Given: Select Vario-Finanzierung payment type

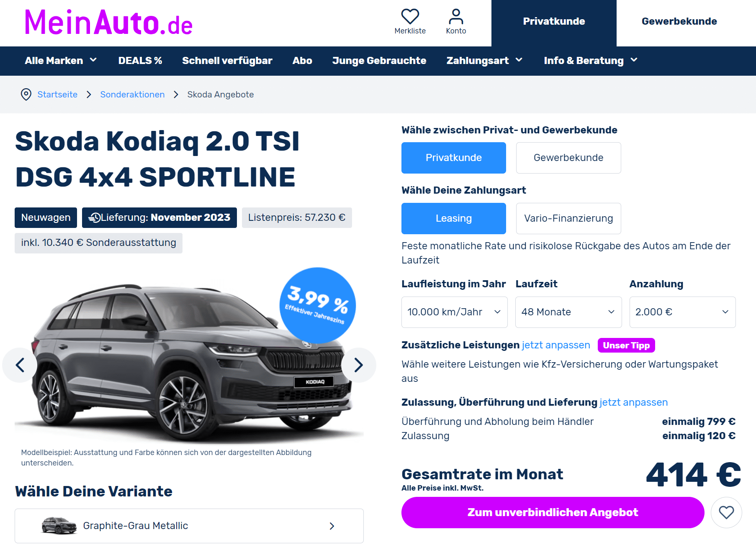Looking at the screenshot, I should tap(568, 218).
